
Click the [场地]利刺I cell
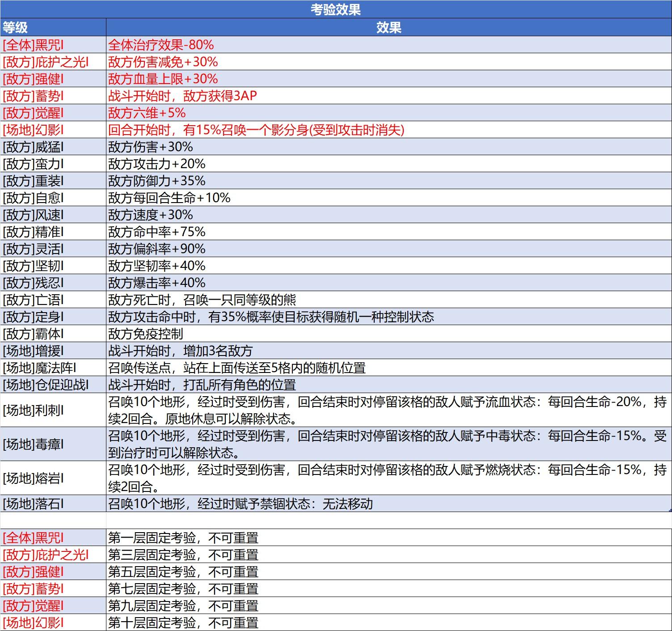(53, 410)
